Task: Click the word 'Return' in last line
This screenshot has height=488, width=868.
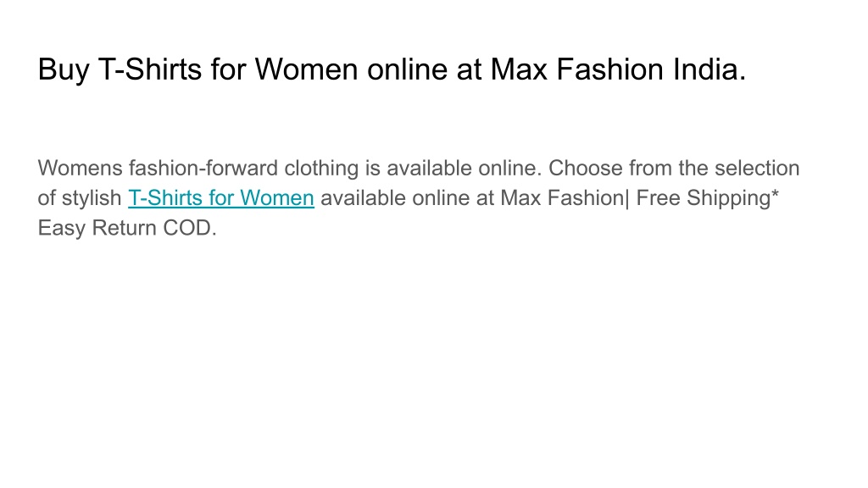Action: tap(124, 228)
